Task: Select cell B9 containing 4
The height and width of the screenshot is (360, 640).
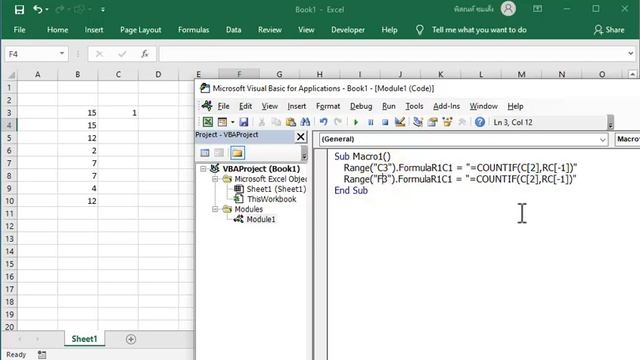Action: (78, 189)
